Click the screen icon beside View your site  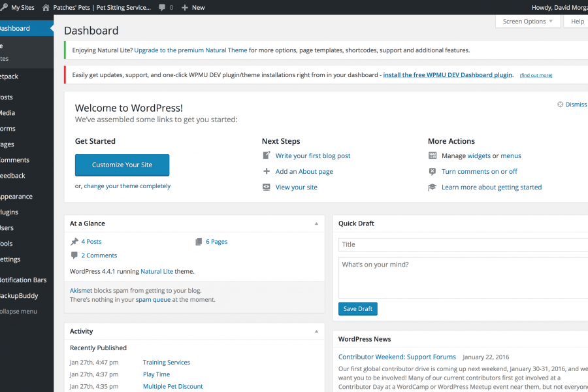267,187
